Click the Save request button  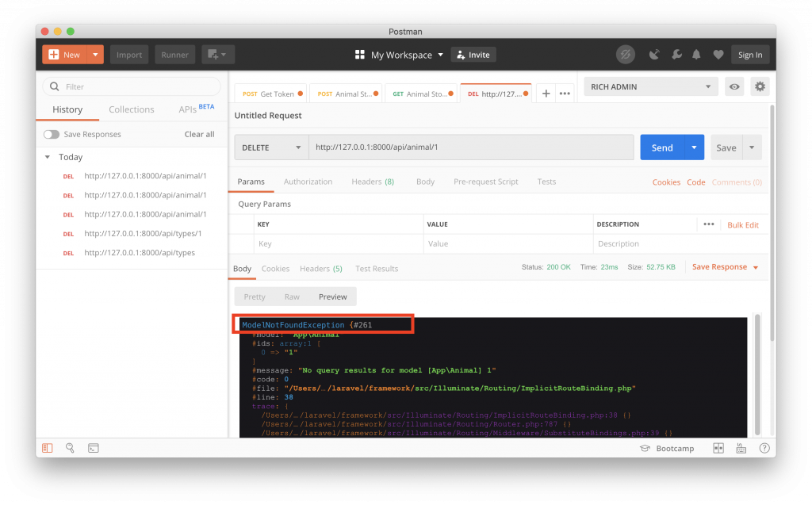726,147
